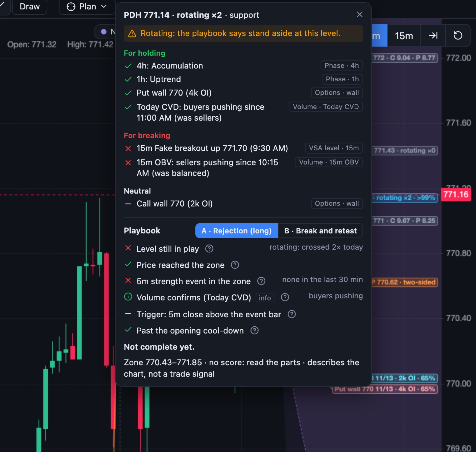Viewport: 476px width, 452px height.
Task: Select the 771 · C 9.67 · P 8.25 chart label
Action: pyautogui.click(x=404, y=221)
